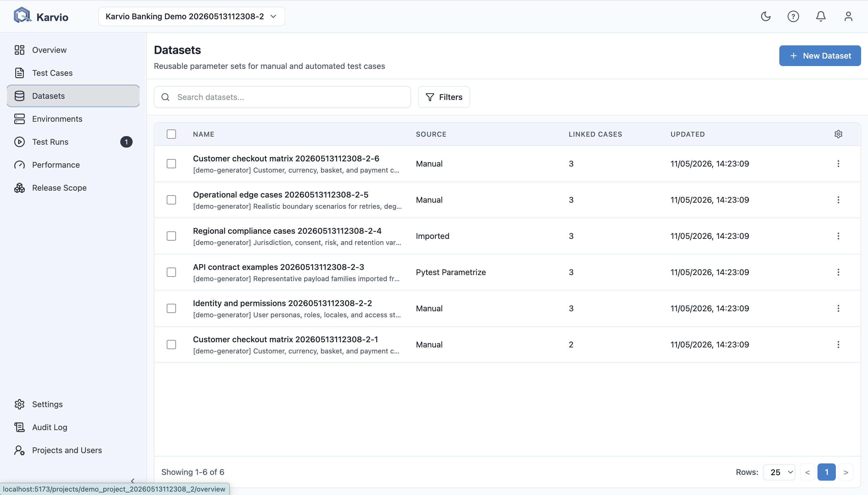Open row menu for API contract examples
The width and height of the screenshot is (868, 495).
click(x=838, y=272)
